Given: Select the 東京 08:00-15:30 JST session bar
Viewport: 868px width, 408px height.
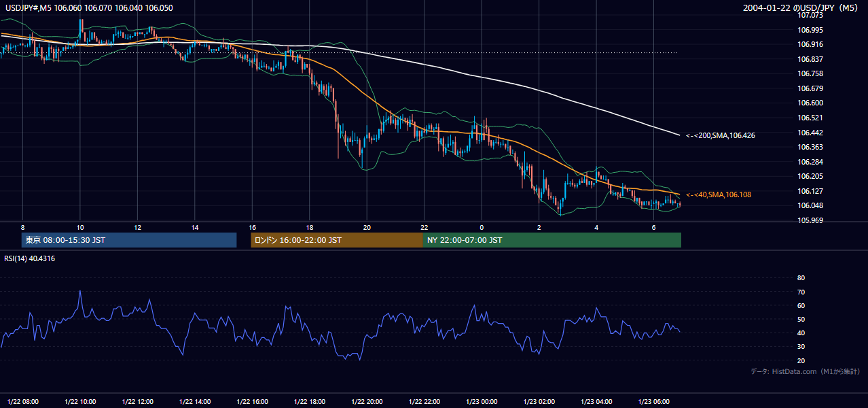Looking at the screenshot, I should pos(129,240).
